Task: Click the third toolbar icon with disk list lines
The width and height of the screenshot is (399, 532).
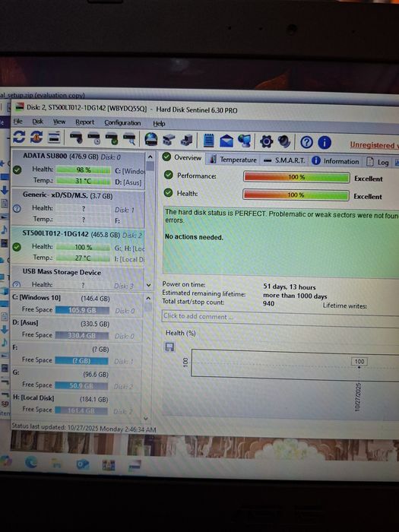Action: (54, 138)
